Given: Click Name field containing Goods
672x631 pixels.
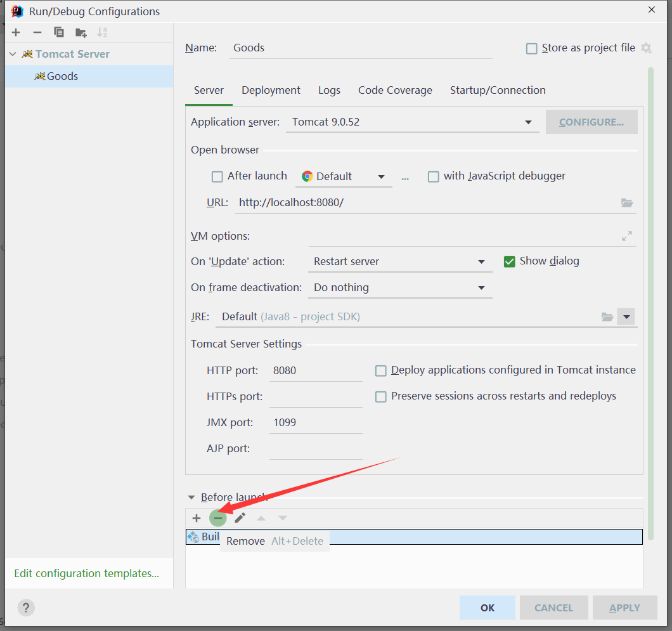Looking at the screenshot, I should pos(361,48).
